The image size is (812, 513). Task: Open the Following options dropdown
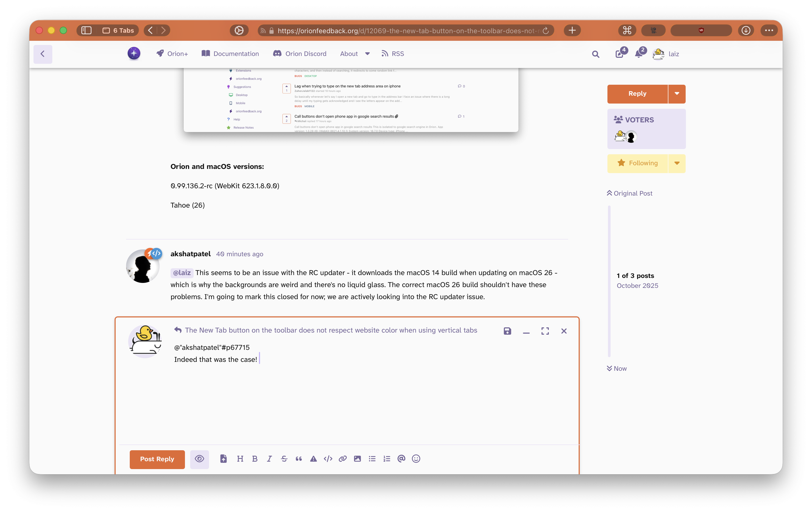coord(676,163)
